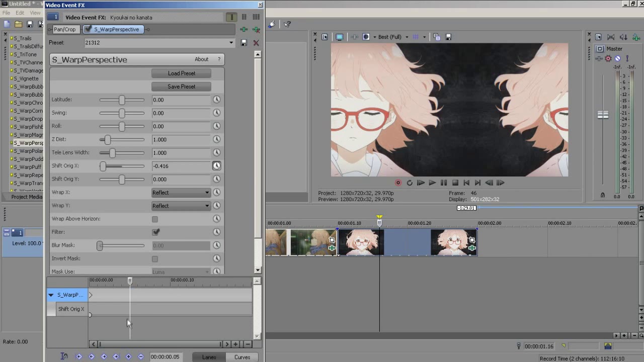Click the Shift Orig X value field

click(181, 166)
